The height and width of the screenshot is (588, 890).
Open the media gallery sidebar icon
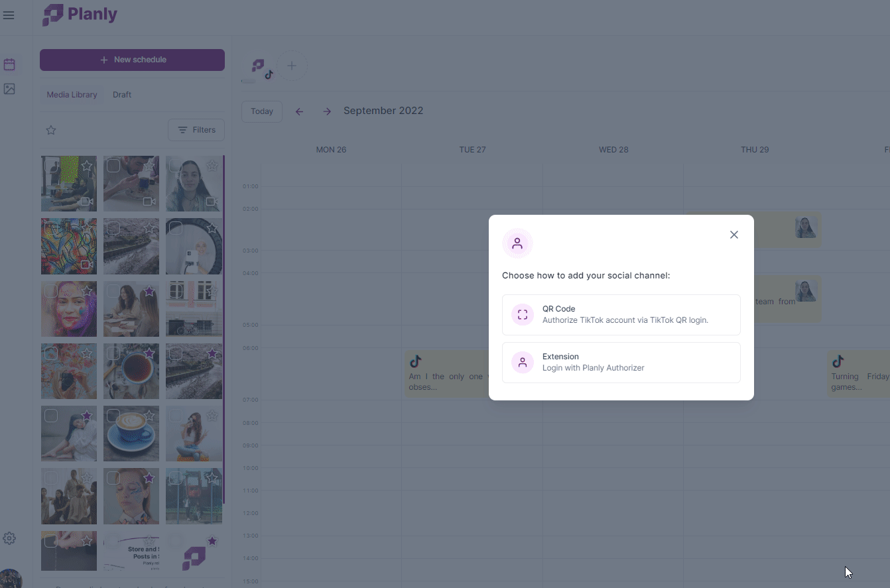pyautogui.click(x=9, y=89)
